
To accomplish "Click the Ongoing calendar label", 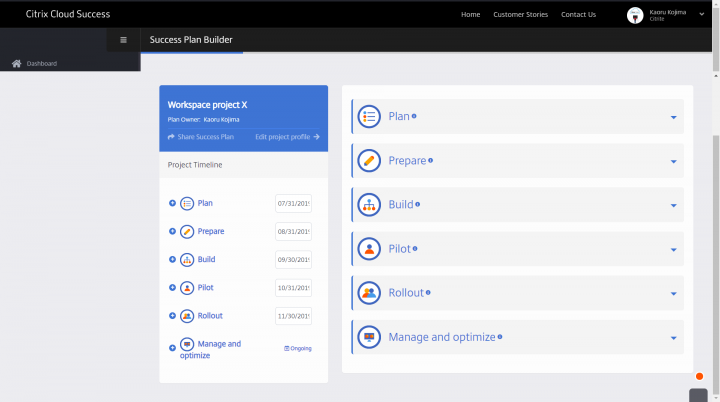I will click(x=298, y=348).
